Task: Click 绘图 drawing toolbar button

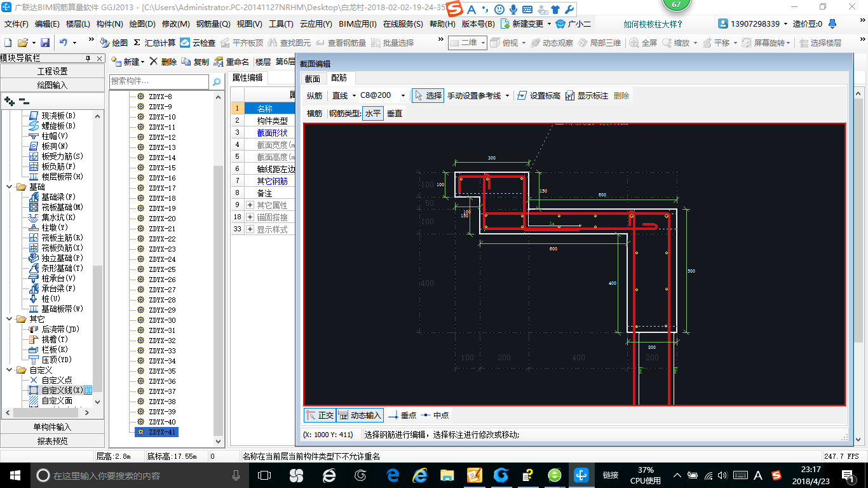Action: pyautogui.click(x=114, y=43)
